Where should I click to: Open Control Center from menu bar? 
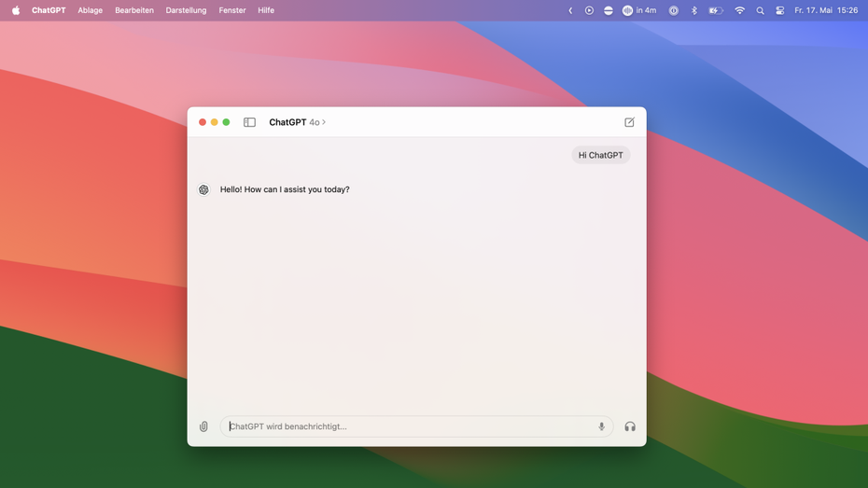(x=779, y=10)
